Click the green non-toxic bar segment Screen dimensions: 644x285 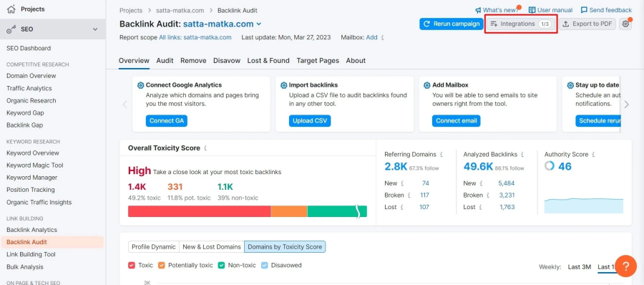337,211
